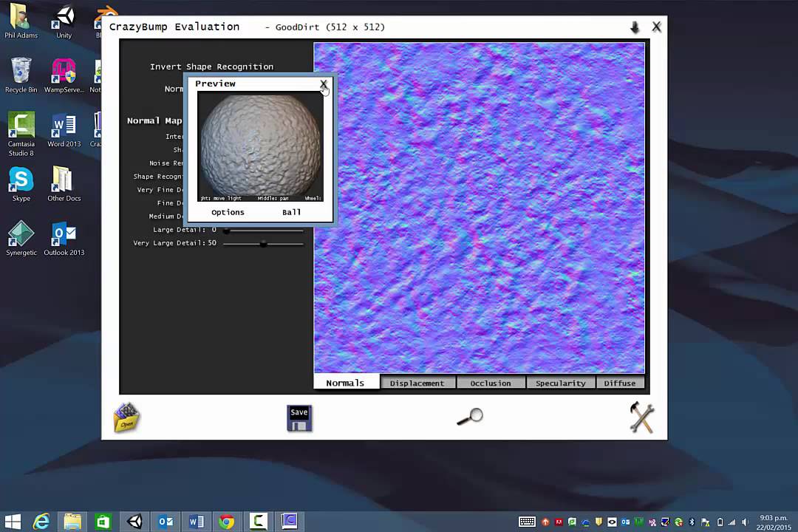Open the Outlook taskbar icon
The image size is (798, 532).
pos(166,522)
